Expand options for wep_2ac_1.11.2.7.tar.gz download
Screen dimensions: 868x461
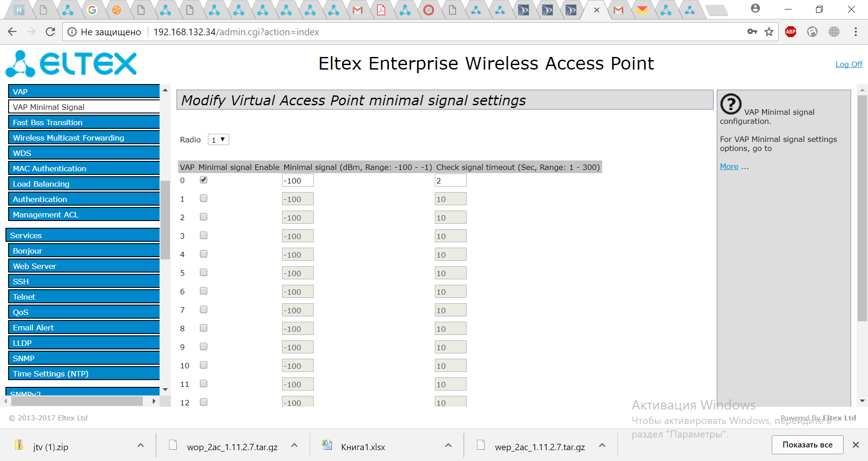click(602, 446)
